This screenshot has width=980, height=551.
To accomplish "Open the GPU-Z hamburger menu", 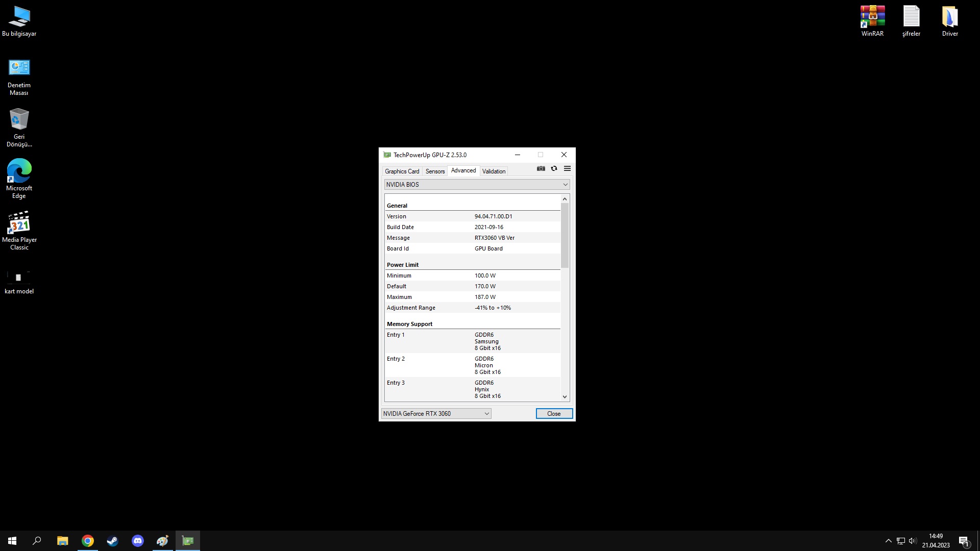I will tap(567, 168).
